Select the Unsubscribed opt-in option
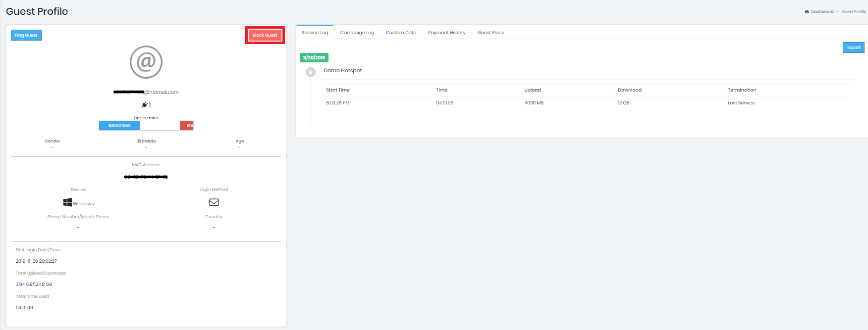Viewport: 868px width, 330px height. pyautogui.click(x=187, y=125)
